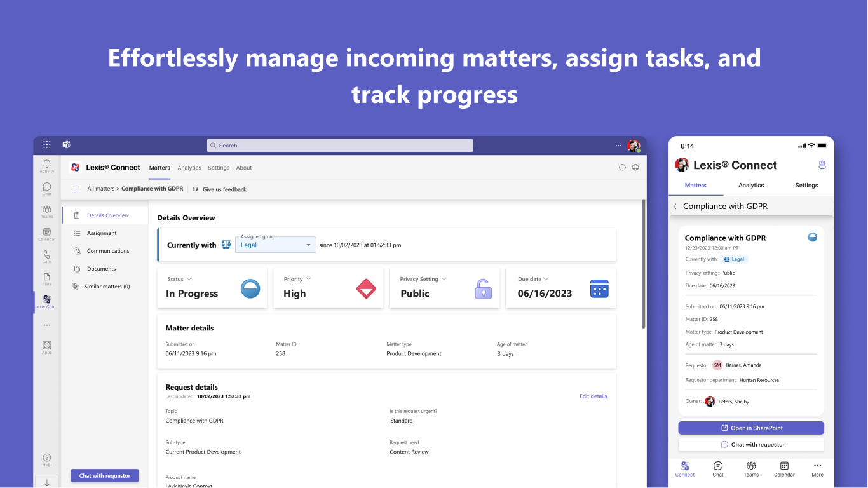Tap the mobile header icon top right
This screenshot has height=488, width=868.
point(822,165)
